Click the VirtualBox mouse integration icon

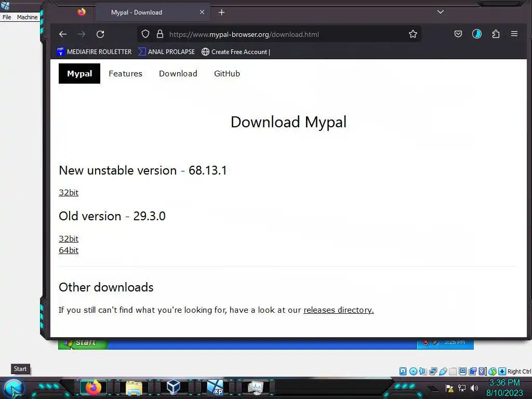pos(493,371)
